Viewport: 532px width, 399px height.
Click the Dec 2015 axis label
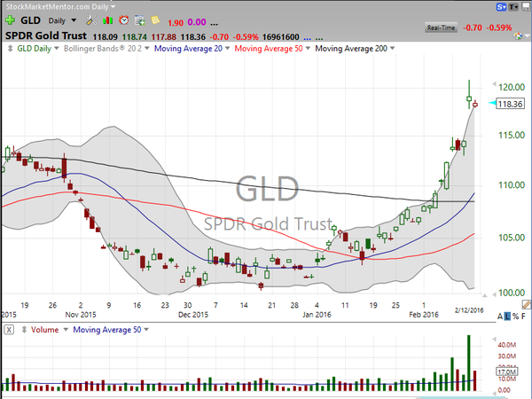pos(193,315)
